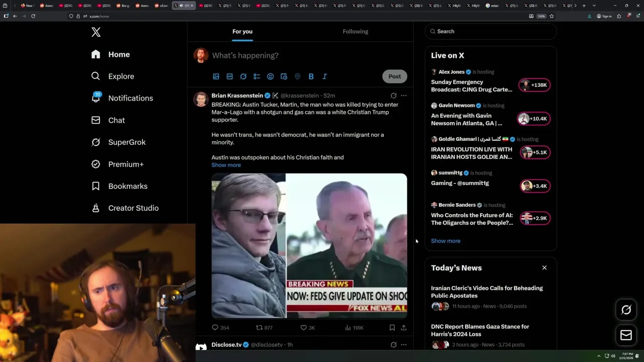Open Brian Krassenstein's avatar
Screen dimensions: 644x362
click(201, 99)
